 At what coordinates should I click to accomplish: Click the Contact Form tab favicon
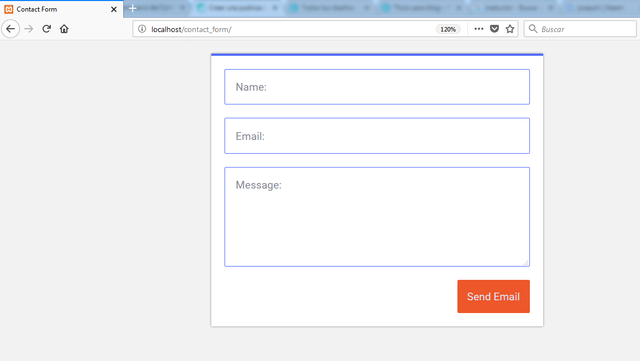tap(9, 9)
